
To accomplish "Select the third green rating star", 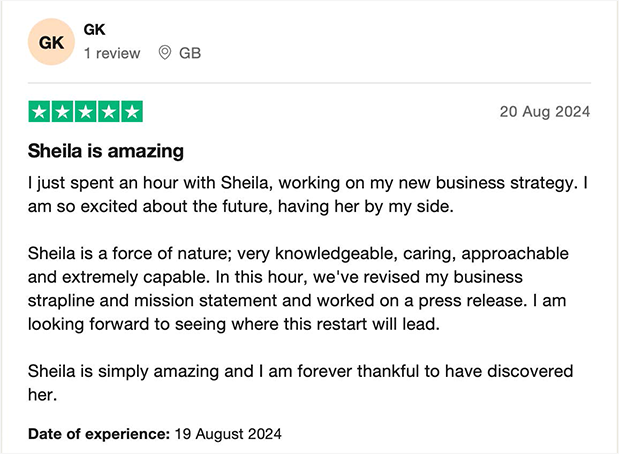I will point(86,112).
